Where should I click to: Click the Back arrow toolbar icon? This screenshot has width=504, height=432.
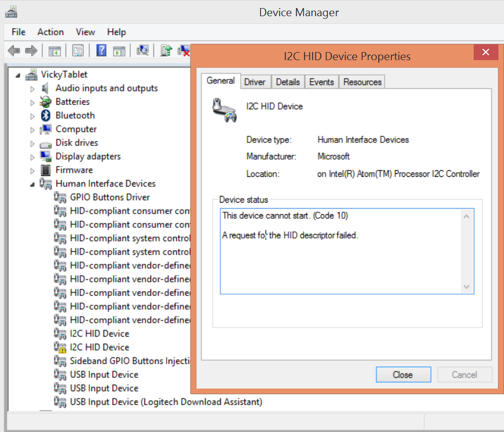14,51
